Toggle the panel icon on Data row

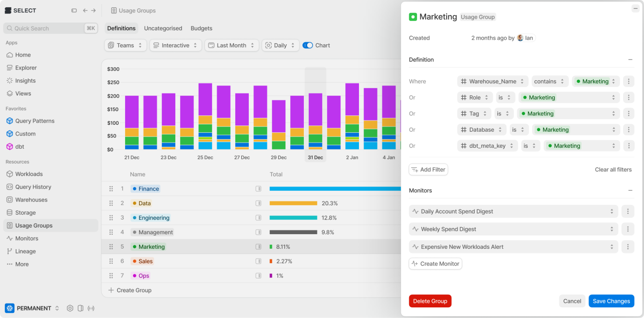click(x=258, y=203)
